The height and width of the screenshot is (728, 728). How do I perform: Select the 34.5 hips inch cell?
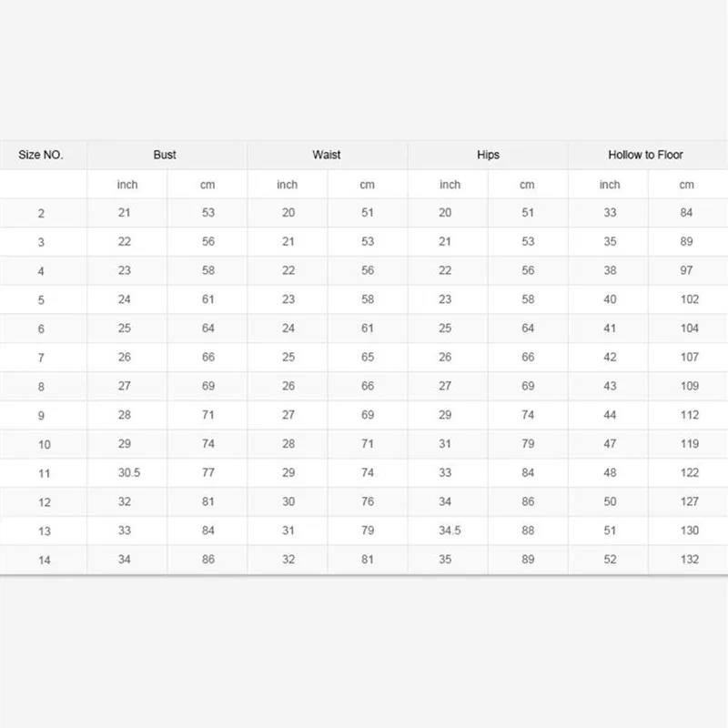450,531
